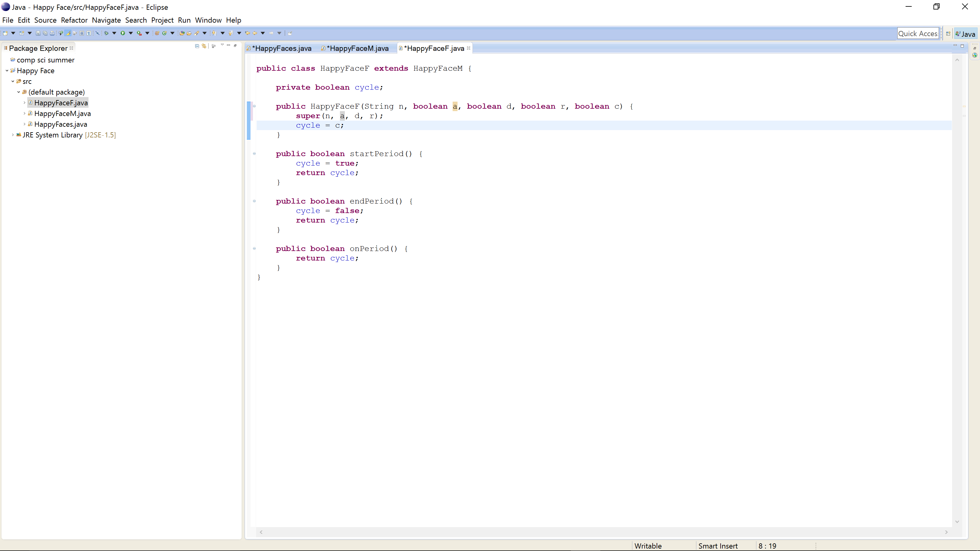The width and height of the screenshot is (980, 551).
Task: Click the green Run button in toolbar
Action: pos(123,33)
